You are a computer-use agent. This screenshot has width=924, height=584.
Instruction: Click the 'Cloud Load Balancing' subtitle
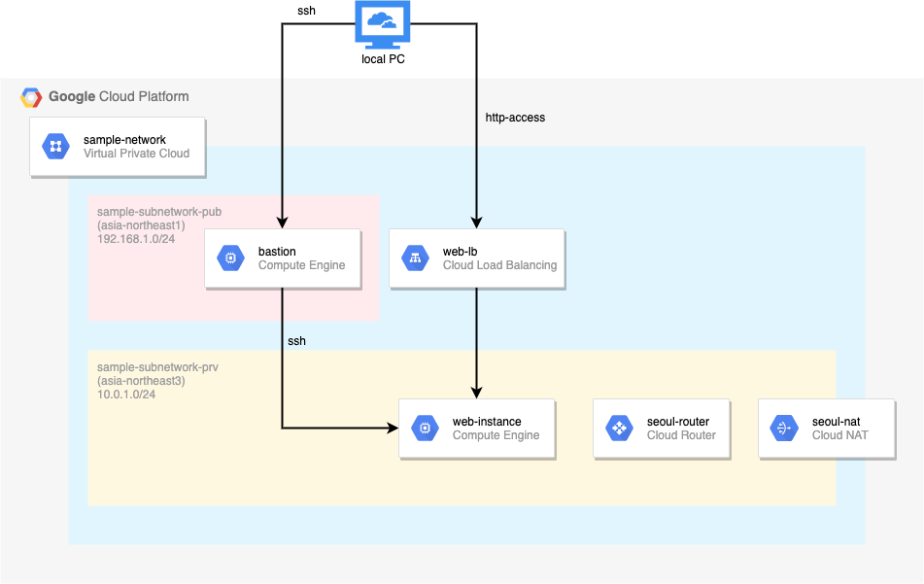click(x=499, y=265)
